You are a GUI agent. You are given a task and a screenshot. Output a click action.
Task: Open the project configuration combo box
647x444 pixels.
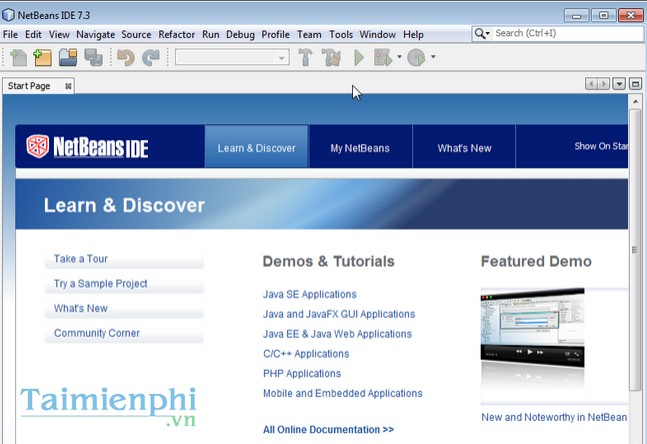point(232,57)
